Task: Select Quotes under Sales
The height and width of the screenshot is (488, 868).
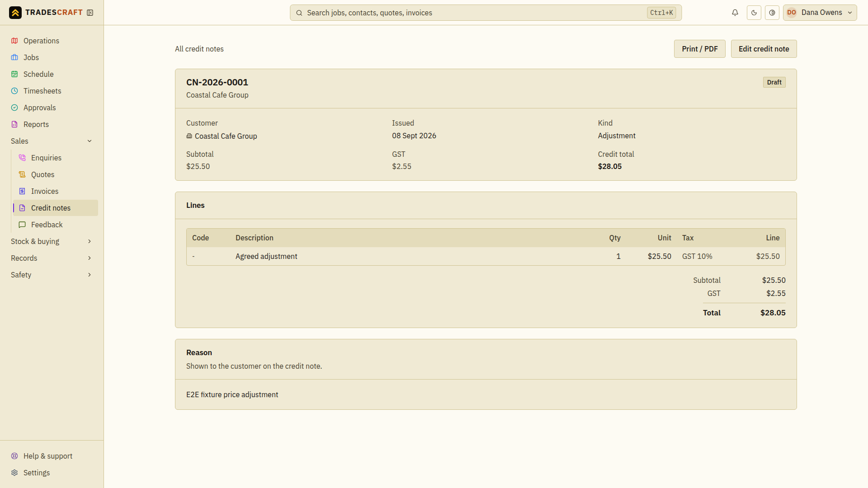Action: tap(56, 174)
